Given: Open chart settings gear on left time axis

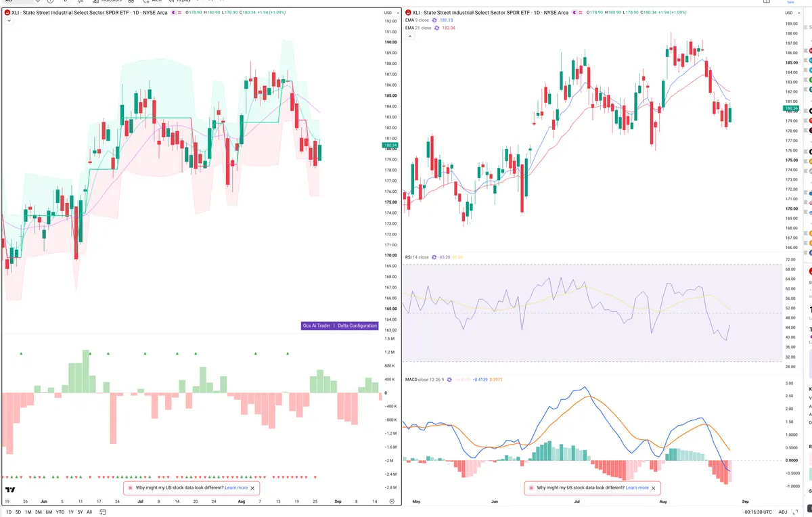Looking at the screenshot, I should [x=392, y=501].
